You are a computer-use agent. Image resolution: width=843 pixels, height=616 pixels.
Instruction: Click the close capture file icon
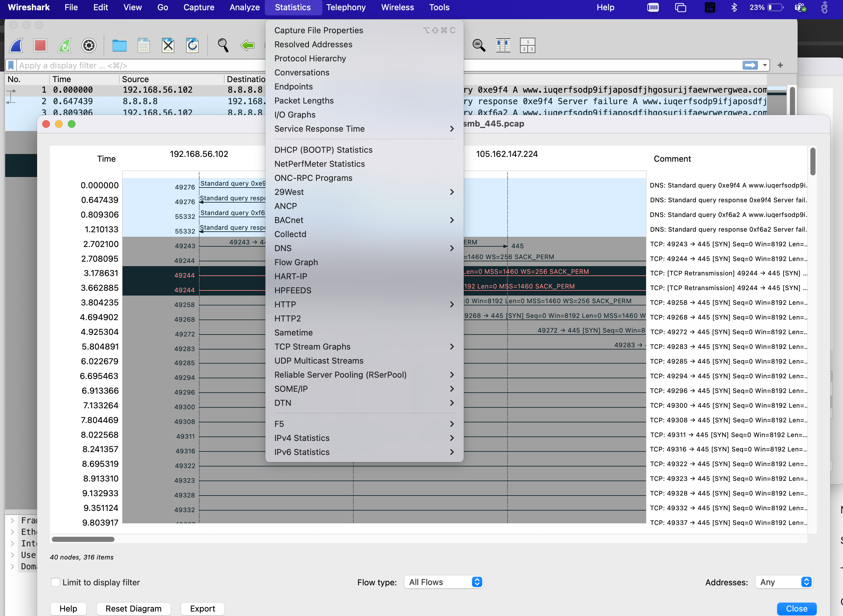pyautogui.click(x=168, y=45)
